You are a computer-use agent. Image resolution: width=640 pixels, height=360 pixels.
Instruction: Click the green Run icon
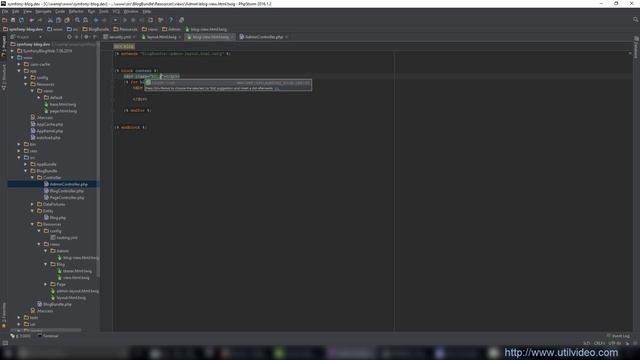(125, 20)
